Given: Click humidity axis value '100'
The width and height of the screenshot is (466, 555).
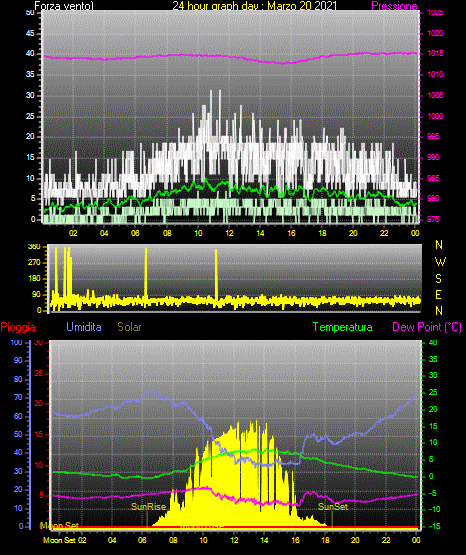Looking at the screenshot, I should point(17,342).
